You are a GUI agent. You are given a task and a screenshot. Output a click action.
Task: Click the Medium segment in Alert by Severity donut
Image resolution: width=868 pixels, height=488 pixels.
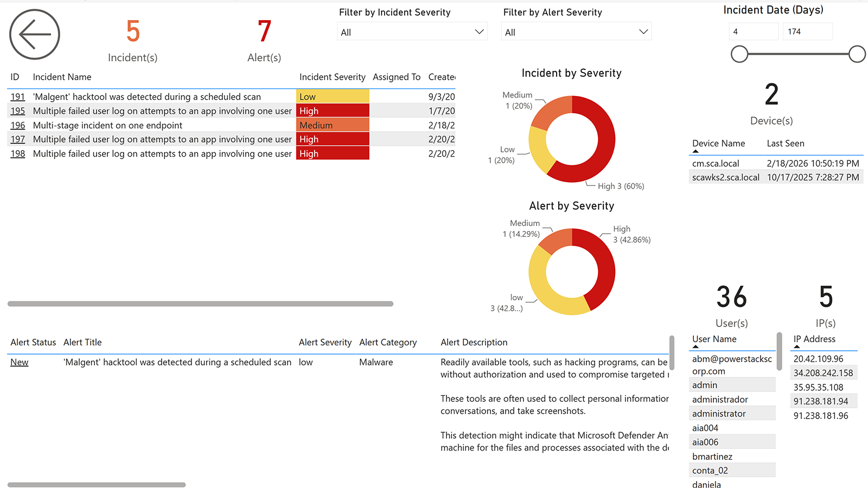coord(556,241)
